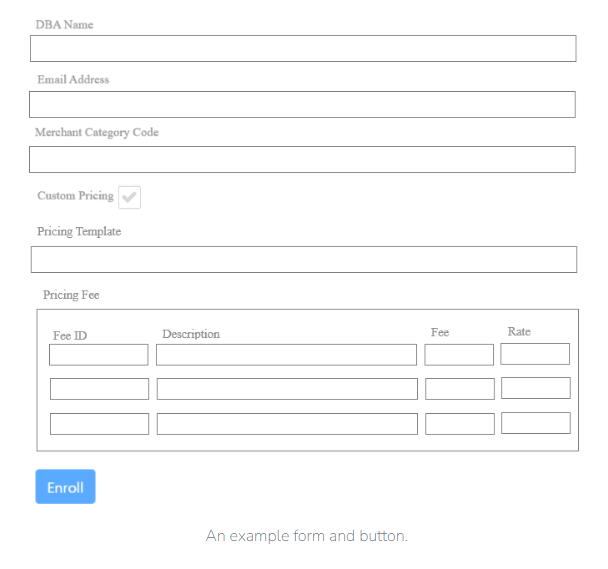Click second row Rate field
608x569 pixels.
(x=536, y=388)
